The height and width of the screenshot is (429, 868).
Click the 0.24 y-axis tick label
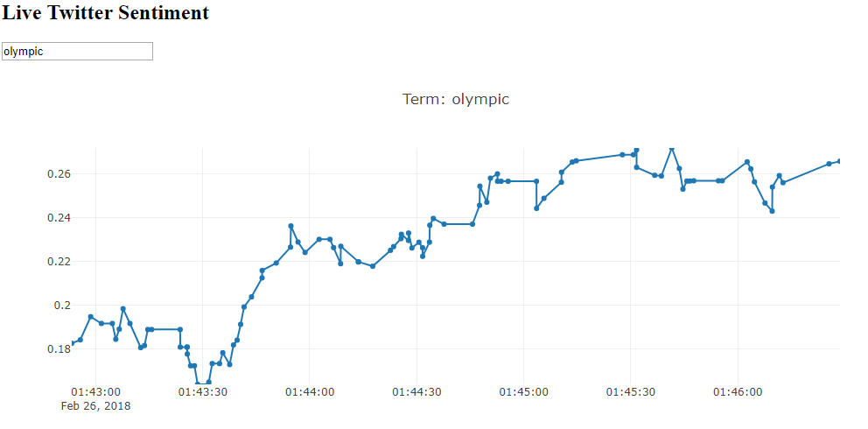[x=59, y=218]
